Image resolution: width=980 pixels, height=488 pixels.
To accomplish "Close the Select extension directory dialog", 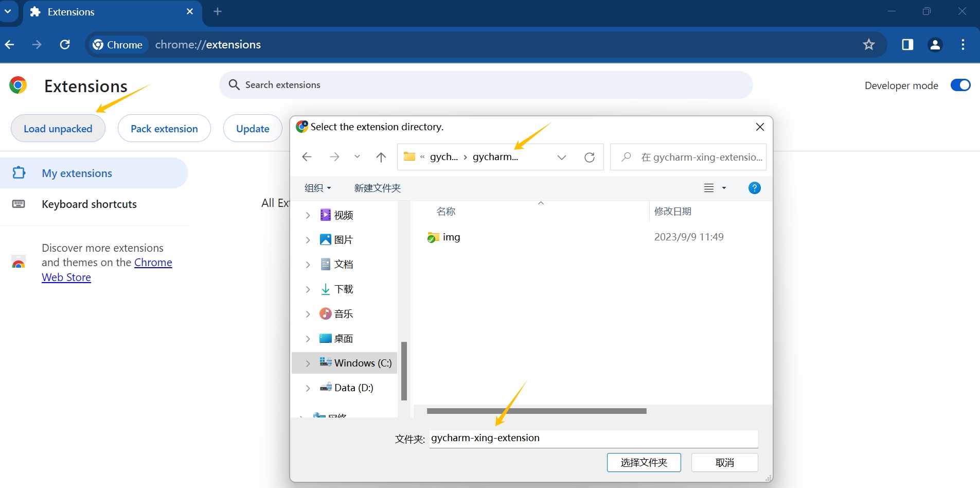I will tap(760, 127).
